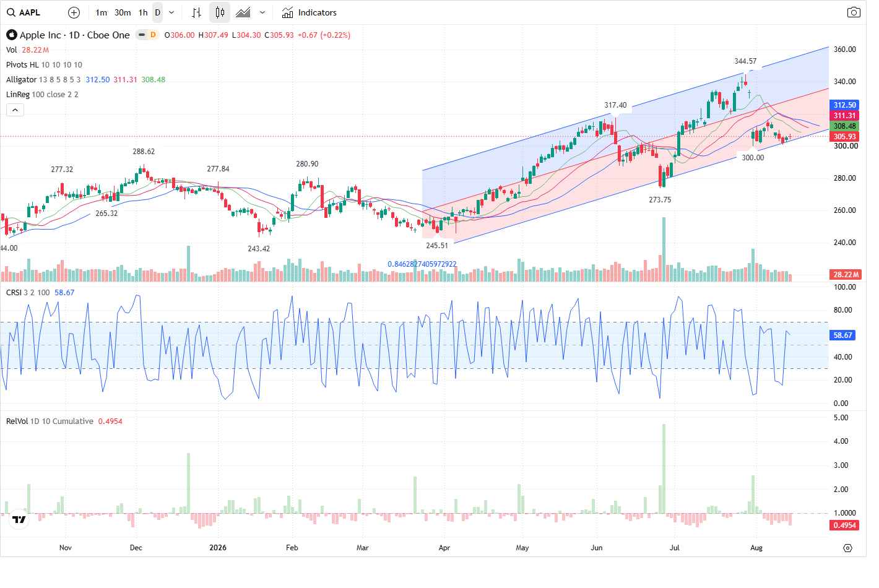This screenshot has width=879, height=588.
Task: Click the 0.4954 RelVol axis label
Action: click(844, 525)
